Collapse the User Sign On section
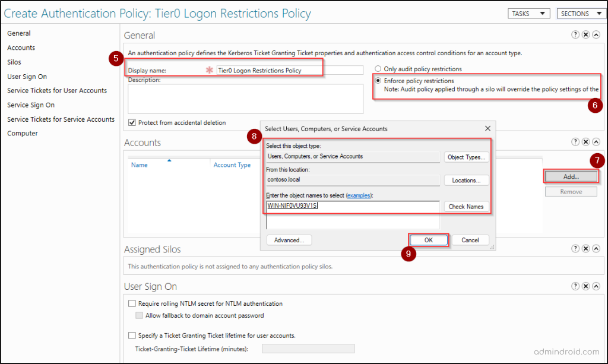 [597, 286]
